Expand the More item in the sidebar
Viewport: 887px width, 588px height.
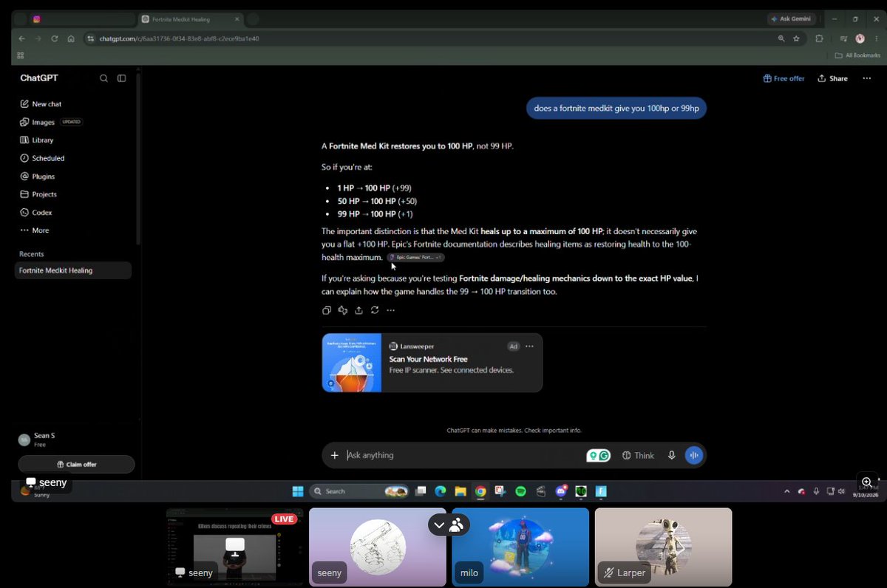(35, 230)
